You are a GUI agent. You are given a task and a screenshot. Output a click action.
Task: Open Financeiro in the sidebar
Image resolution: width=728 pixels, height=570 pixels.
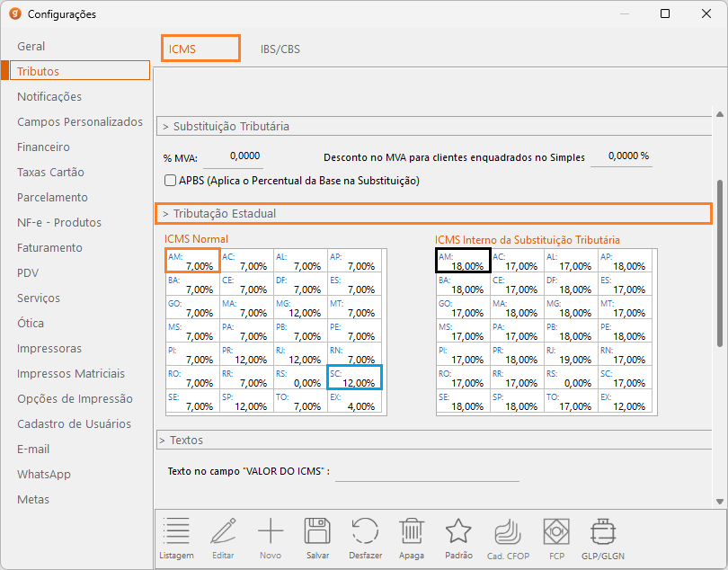pyautogui.click(x=43, y=147)
